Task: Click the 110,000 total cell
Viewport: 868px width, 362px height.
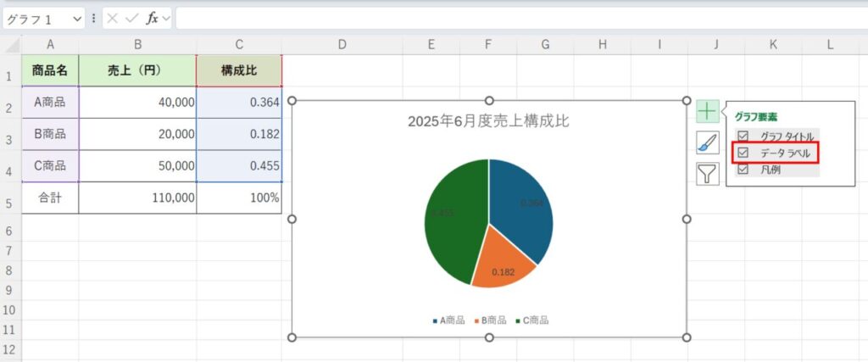Action: pyautogui.click(x=137, y=198)
